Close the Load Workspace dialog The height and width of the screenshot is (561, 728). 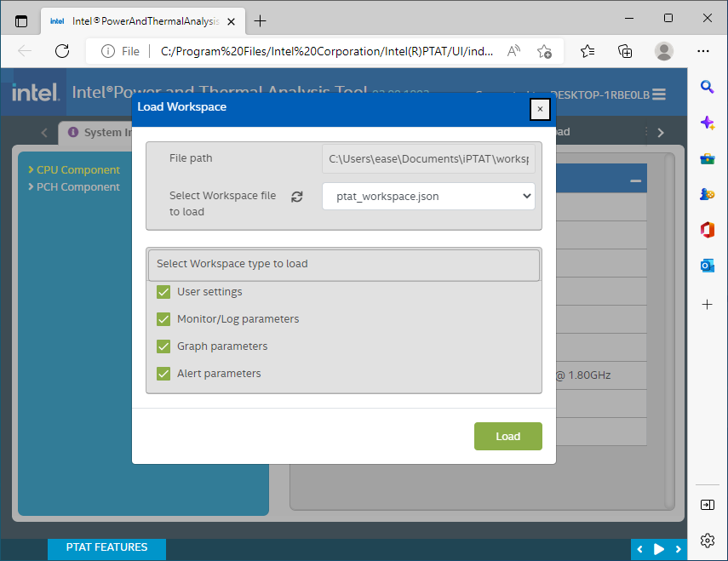pos(540,109)
